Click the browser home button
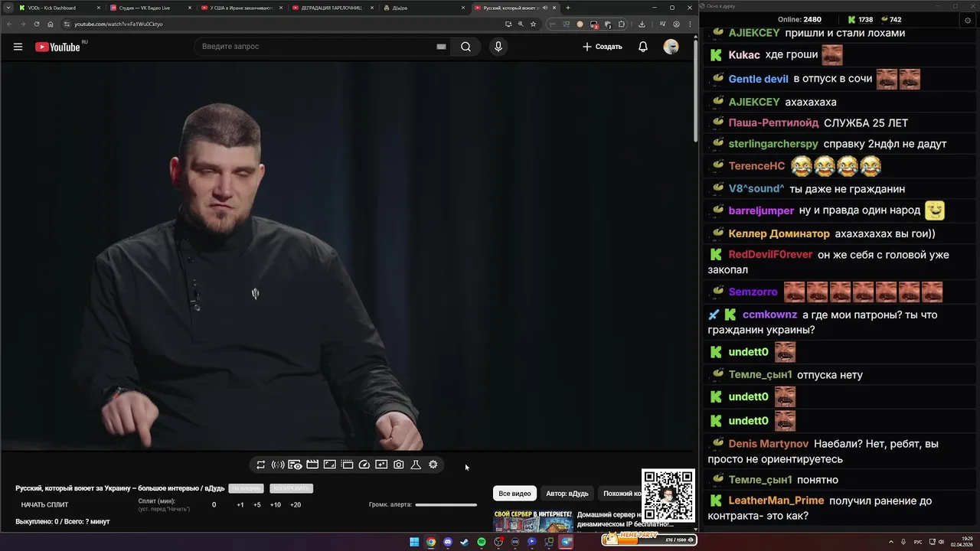 click(x=51, y=24)
